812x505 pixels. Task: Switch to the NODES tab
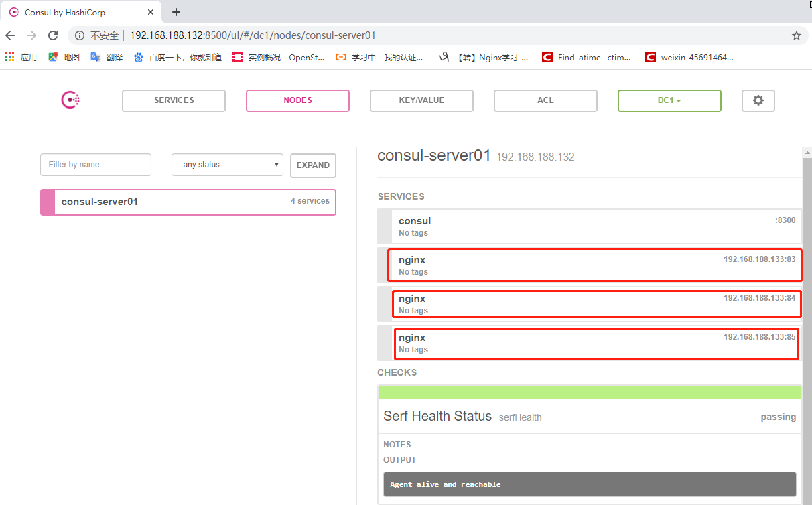tap(297, 100)
